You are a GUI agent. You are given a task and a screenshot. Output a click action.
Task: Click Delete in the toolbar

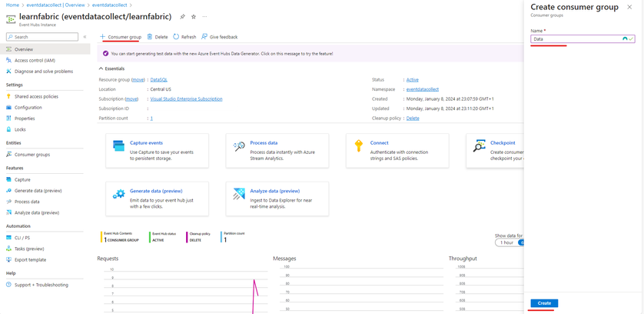158,37
